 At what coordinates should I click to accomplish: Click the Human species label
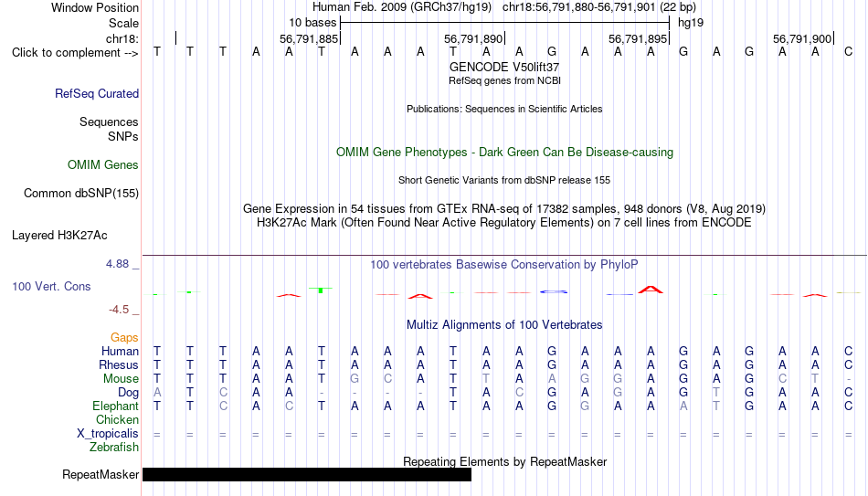pos(120,351)
